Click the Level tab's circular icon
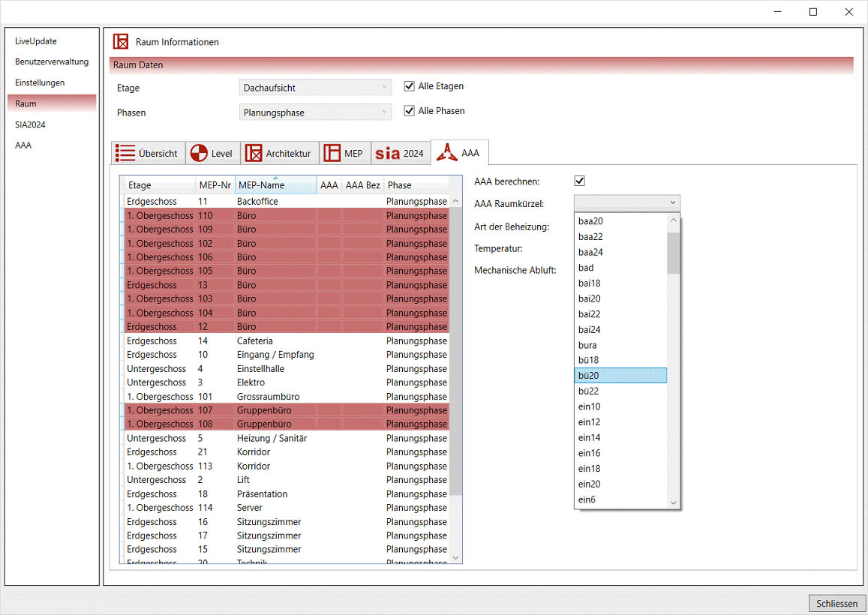The width and height of the screenshot is (868, 615). (x=198, y=153)
